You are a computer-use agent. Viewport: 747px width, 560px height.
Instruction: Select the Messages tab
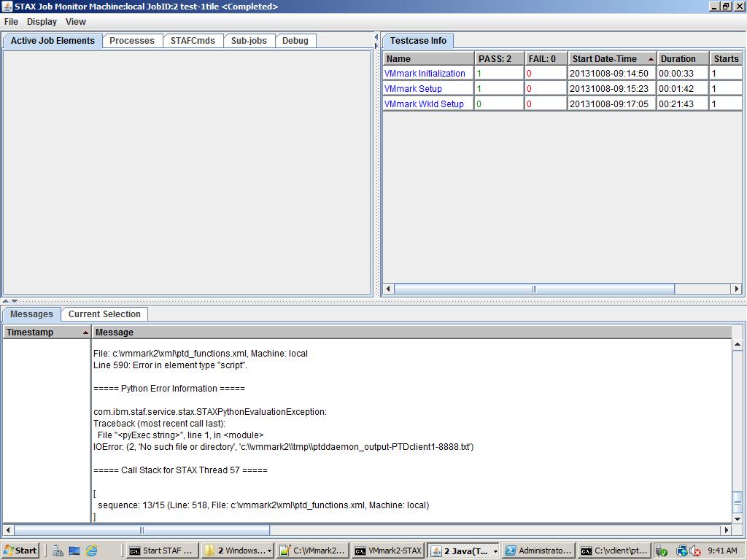31,314
